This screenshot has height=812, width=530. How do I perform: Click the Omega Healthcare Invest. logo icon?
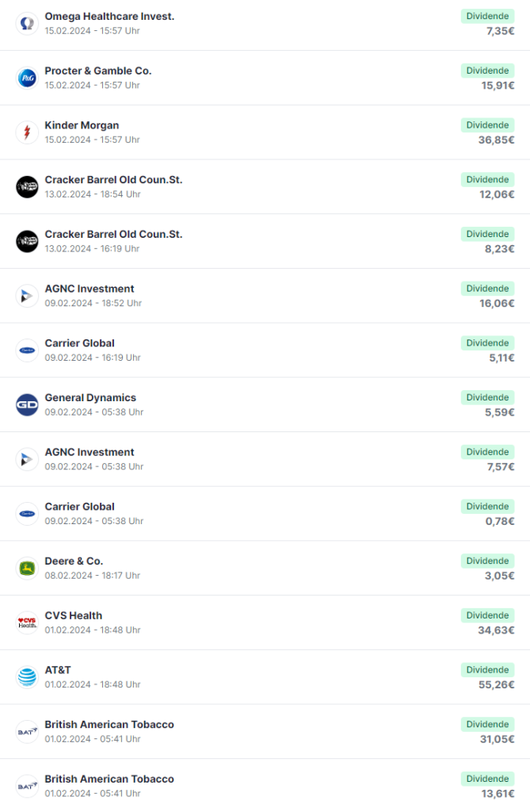[27, 24]
